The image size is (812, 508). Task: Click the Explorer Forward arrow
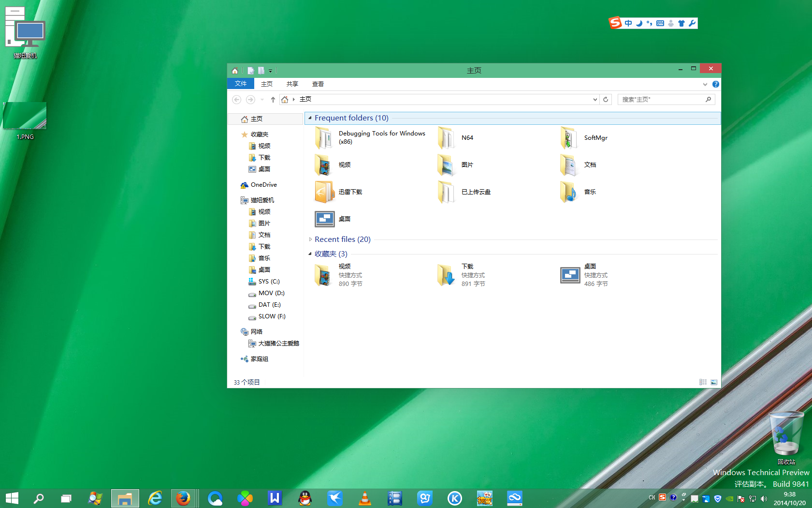250,99
